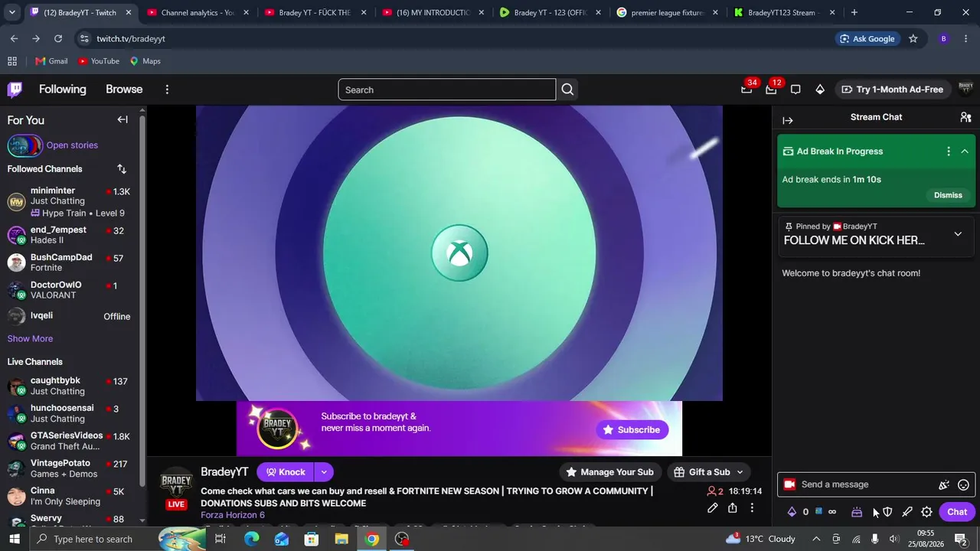Dismiss the ad break notice
This screenshot has height=551, width=980.
tap(948, 195)
